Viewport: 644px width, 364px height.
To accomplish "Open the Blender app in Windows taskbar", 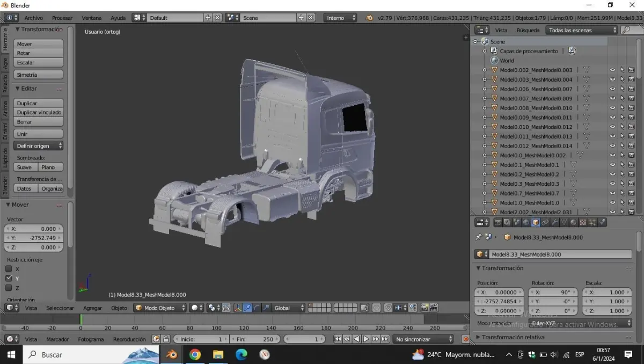I will (x=172, y=354).
